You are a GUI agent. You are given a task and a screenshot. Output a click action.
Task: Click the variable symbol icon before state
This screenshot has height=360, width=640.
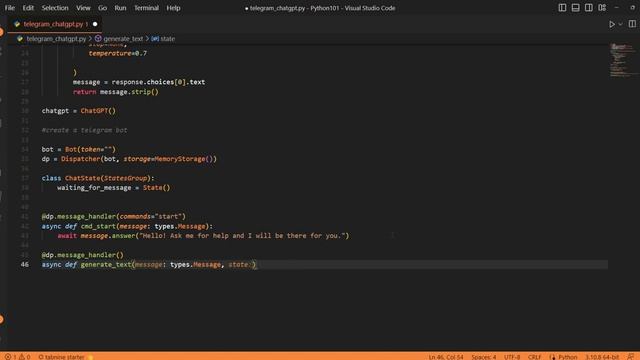(155, 39)
